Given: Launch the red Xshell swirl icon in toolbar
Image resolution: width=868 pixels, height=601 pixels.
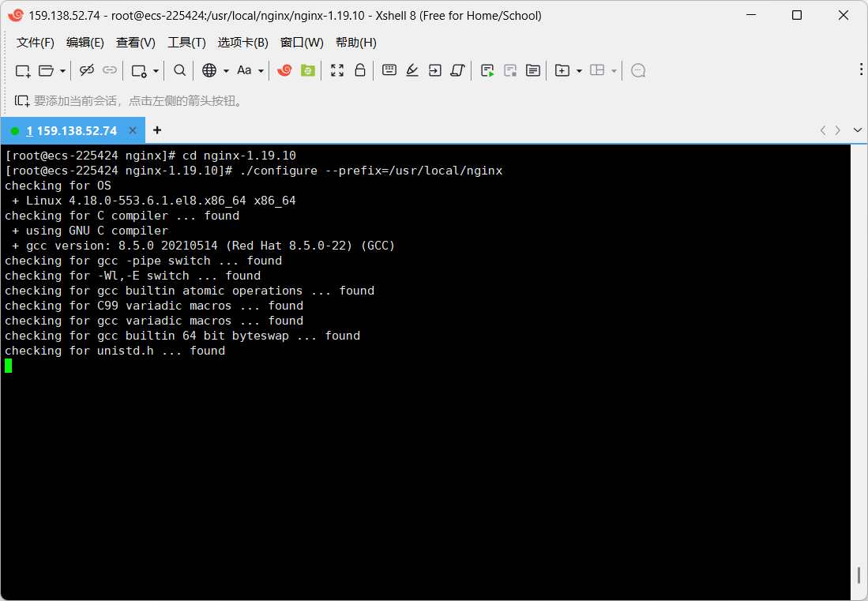Looking at the screenshot, I should 284,70.
